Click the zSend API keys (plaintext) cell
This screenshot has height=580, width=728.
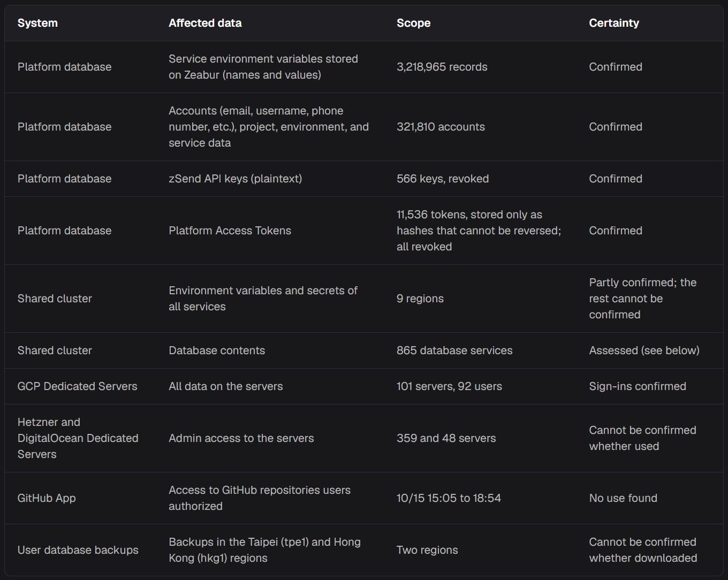click(235, 179)
